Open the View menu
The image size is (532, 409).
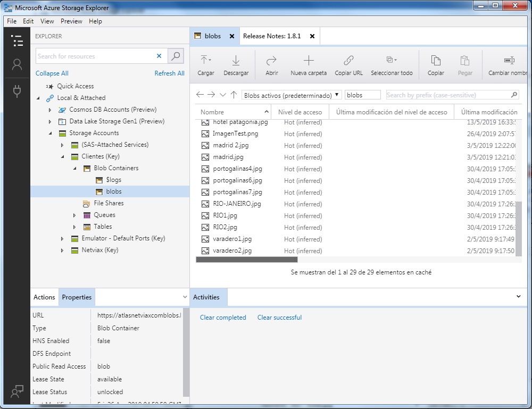47,21
